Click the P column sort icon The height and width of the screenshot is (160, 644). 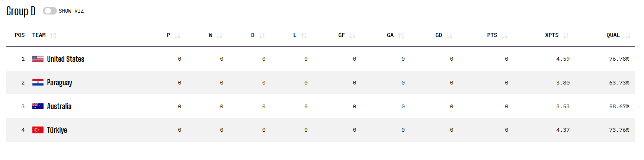(x=177, y=36)
